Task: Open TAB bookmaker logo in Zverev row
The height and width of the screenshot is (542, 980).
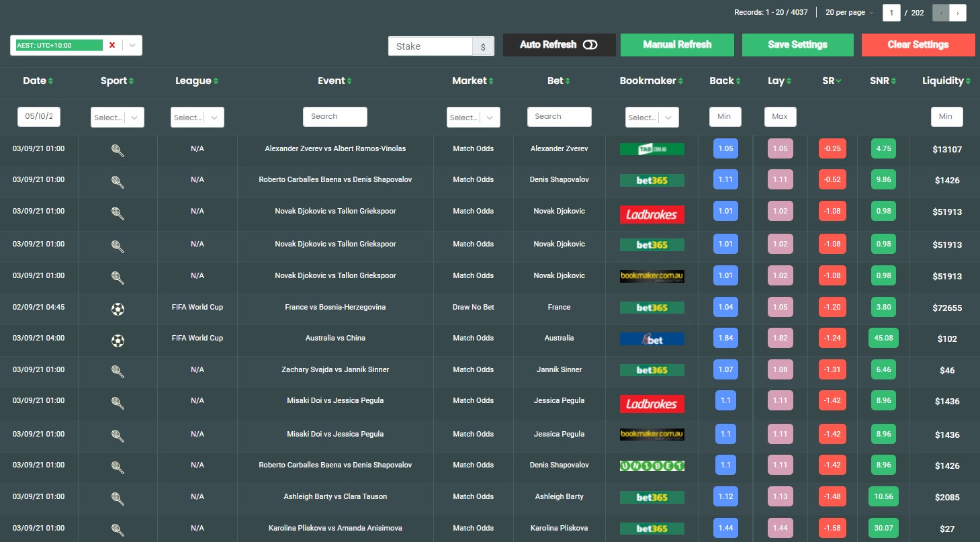Action: (x=652, y=149)
